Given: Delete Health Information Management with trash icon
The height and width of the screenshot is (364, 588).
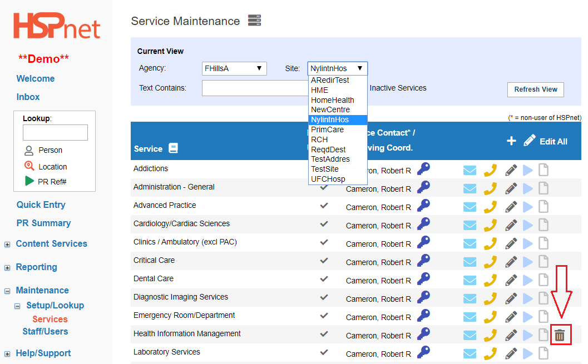Looking at the screenshot, I should point(560,335).
